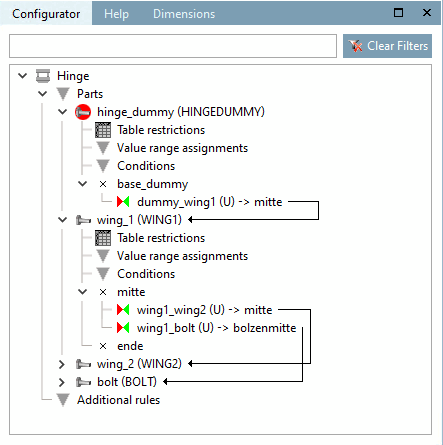
Task: Open the Dimensions tab
Action: click(184, 14)
